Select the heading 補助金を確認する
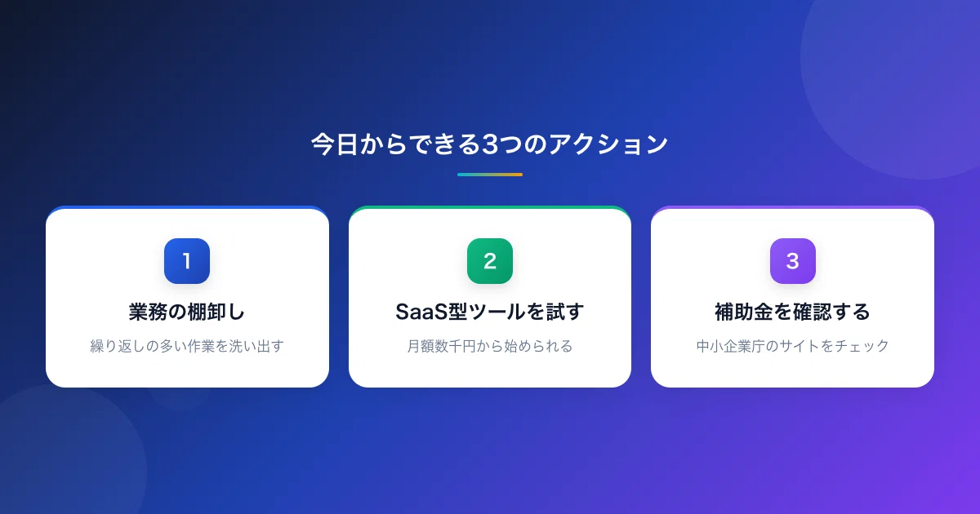The width and height of the screenshot is (980, 514). click(x=793, y=312)
